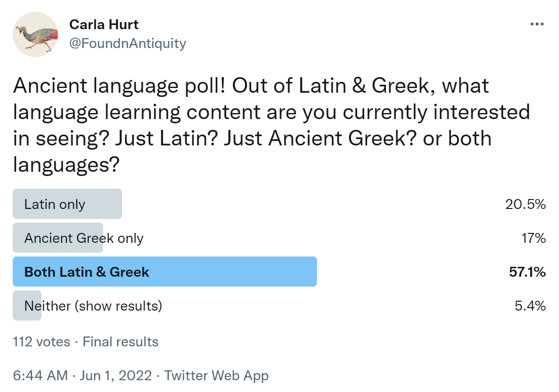This screenshot has height=392, width=559.
Task: Click the Jun 1, 2022 date
Action: [116, 376]
